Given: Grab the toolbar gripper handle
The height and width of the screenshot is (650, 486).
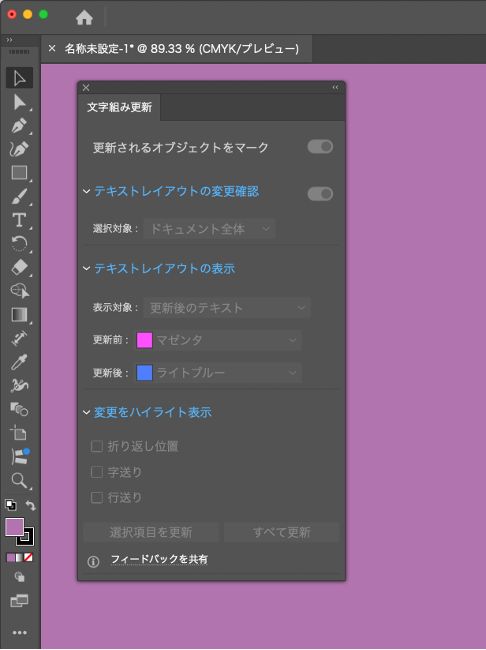Looking at the screenshot, I should click(19, 52).
